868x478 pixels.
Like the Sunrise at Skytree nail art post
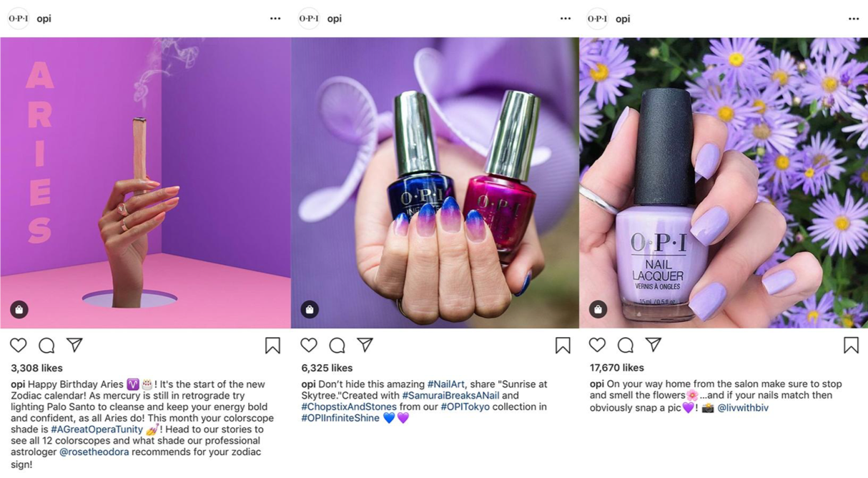pyautogui.click(x=309, y=345)
